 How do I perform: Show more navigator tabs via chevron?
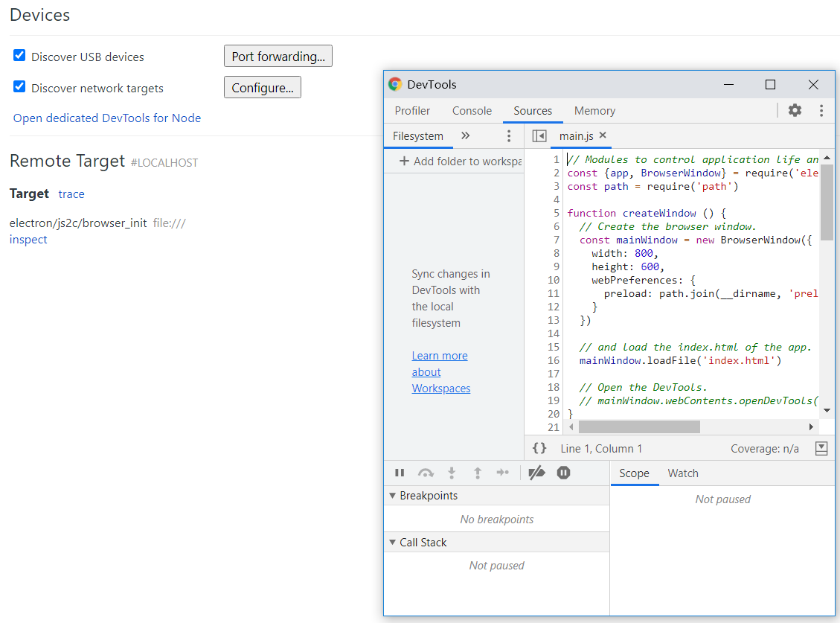coord(466,135)
